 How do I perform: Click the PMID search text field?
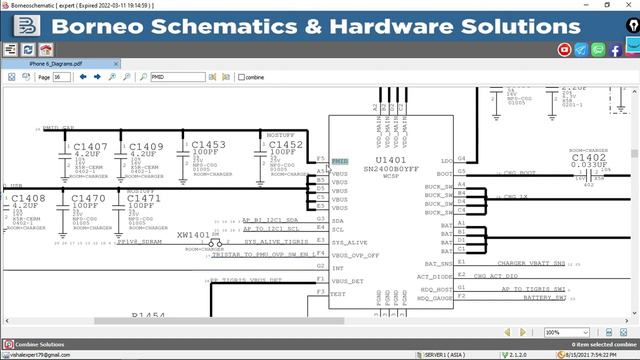178,77
